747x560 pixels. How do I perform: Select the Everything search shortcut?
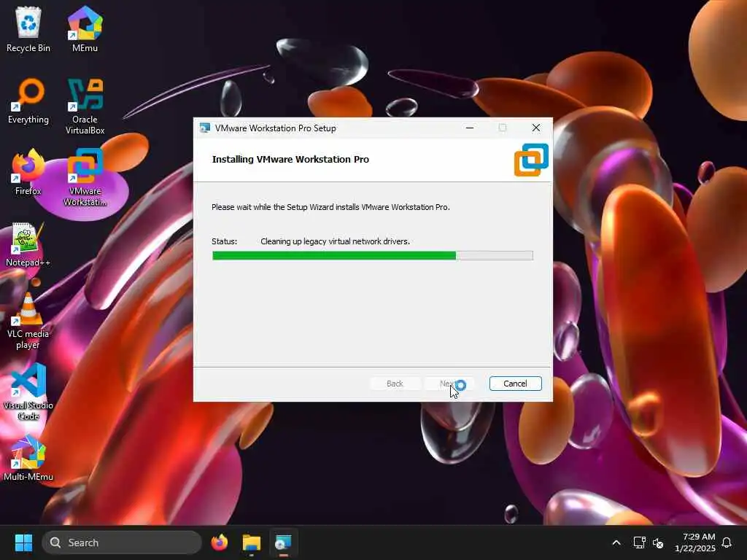point(28,101)
